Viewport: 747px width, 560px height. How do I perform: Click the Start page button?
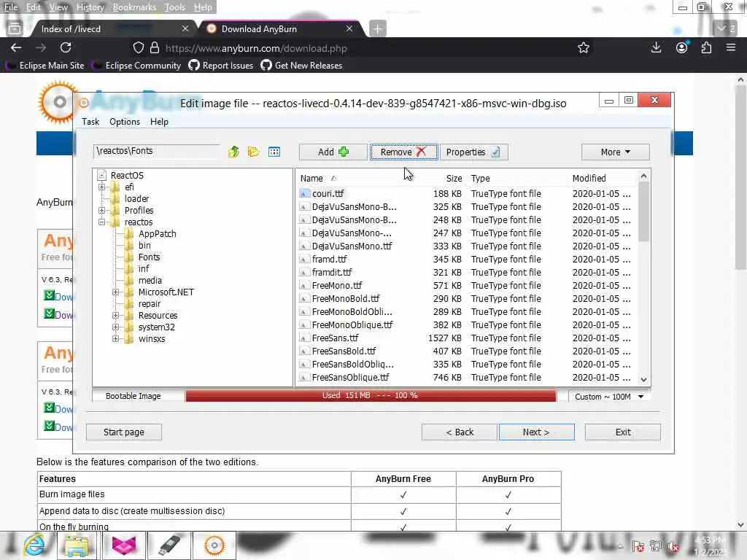(124, 432)
